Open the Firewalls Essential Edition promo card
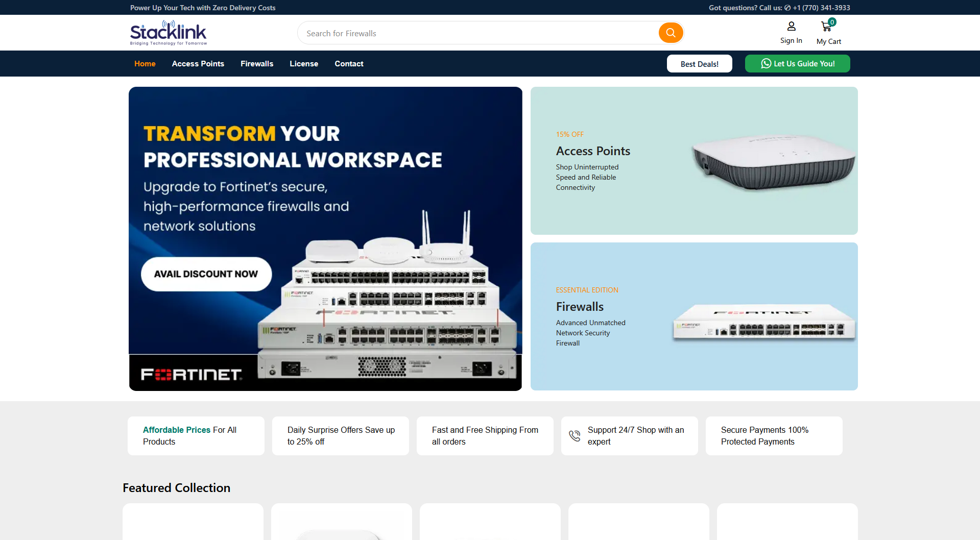 click(x=694, y=316)
